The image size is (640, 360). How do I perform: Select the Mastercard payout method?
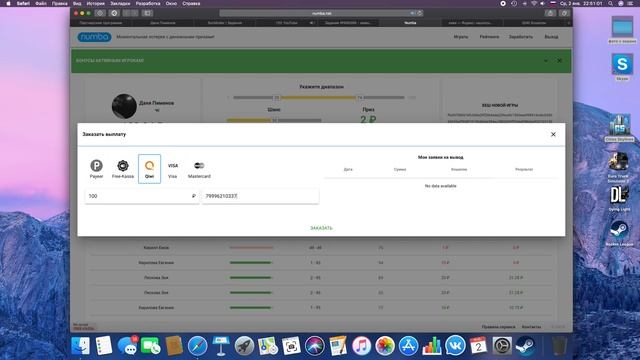coord(199,169)
